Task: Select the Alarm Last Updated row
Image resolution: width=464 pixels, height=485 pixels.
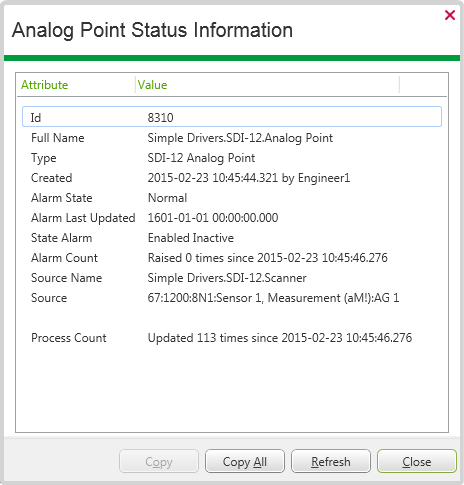Action: click(232, 218)
